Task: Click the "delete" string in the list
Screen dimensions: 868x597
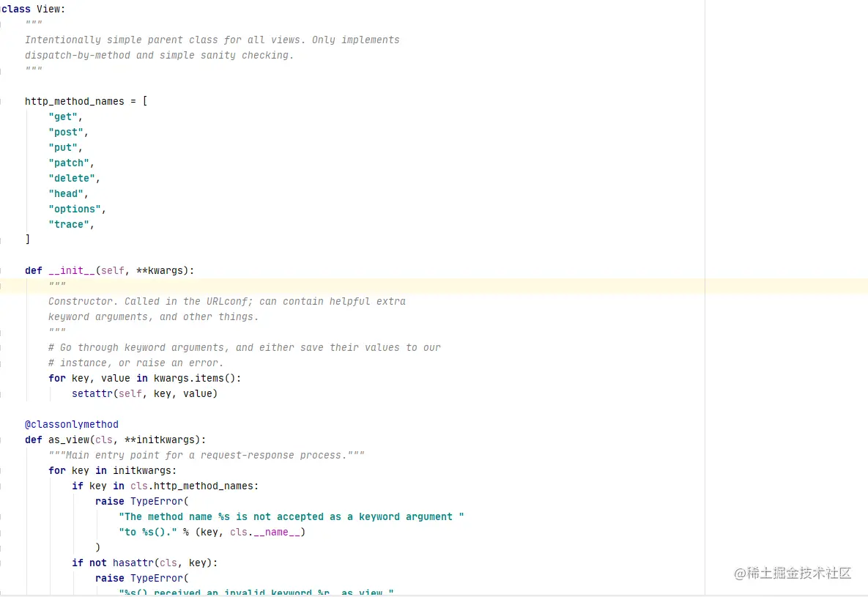Action: pos(71,178)
